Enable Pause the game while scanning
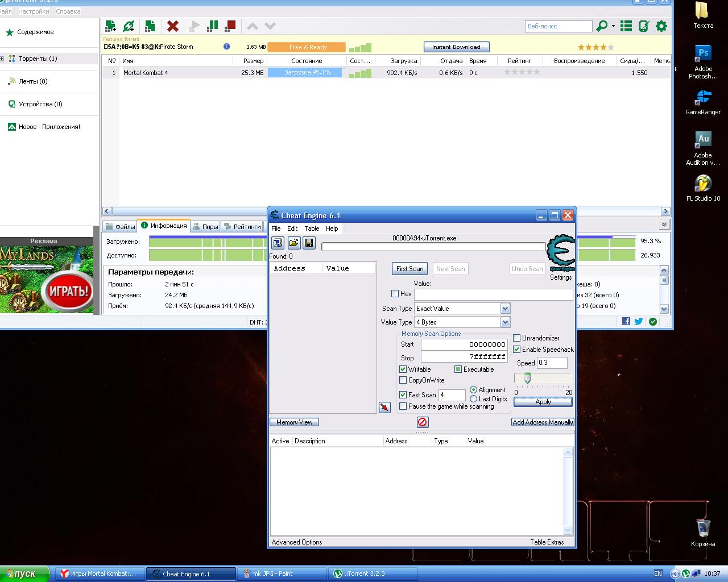 click(403, 406)
